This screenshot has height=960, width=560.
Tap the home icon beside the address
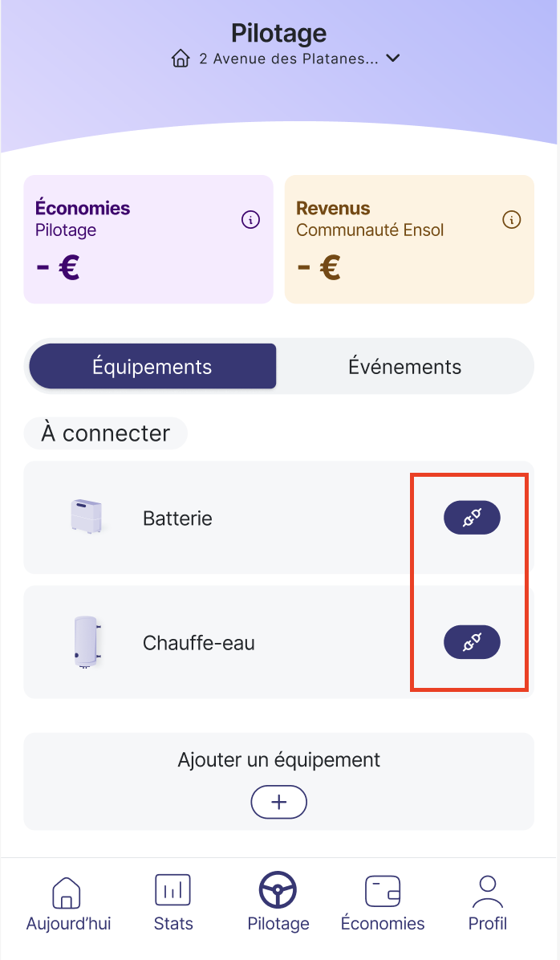pos(181,59)
